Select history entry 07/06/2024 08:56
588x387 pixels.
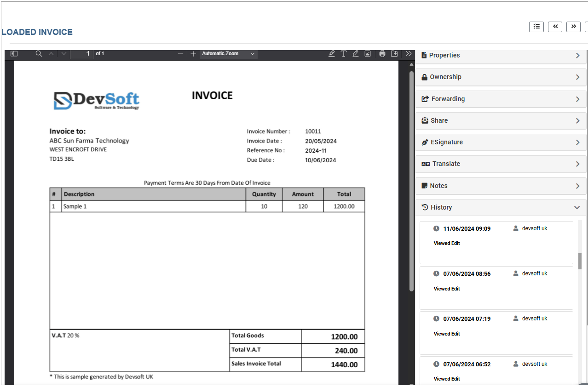pos(496,288)
